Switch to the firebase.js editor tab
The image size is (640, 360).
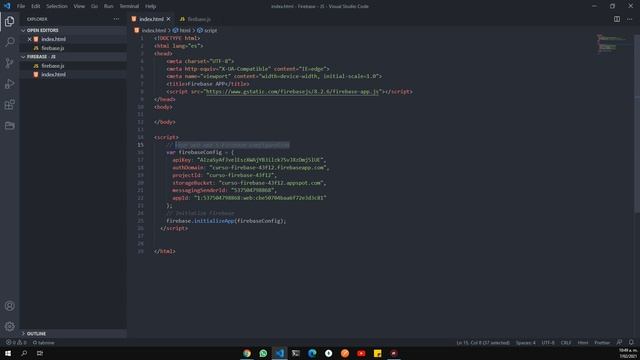196,19
